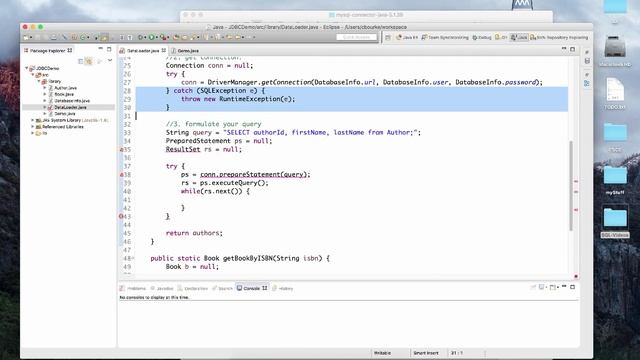
Task: Collapse the library package node
Action: tap(39, 81)
